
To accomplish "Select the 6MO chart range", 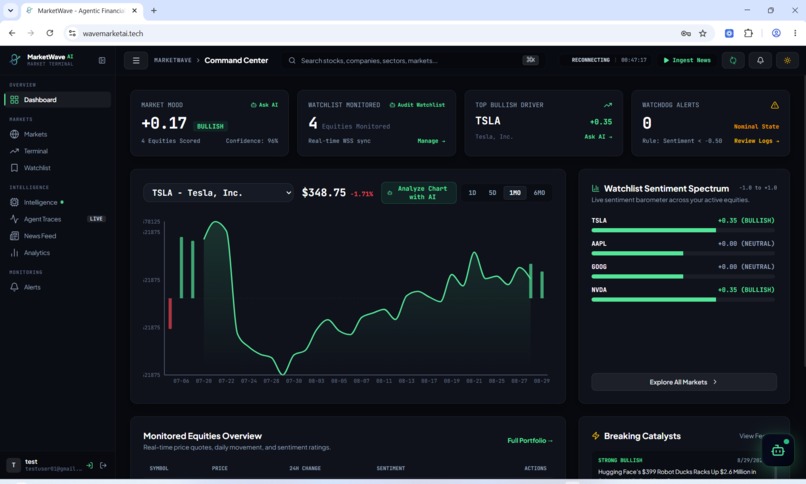I will tap(539, 193).
